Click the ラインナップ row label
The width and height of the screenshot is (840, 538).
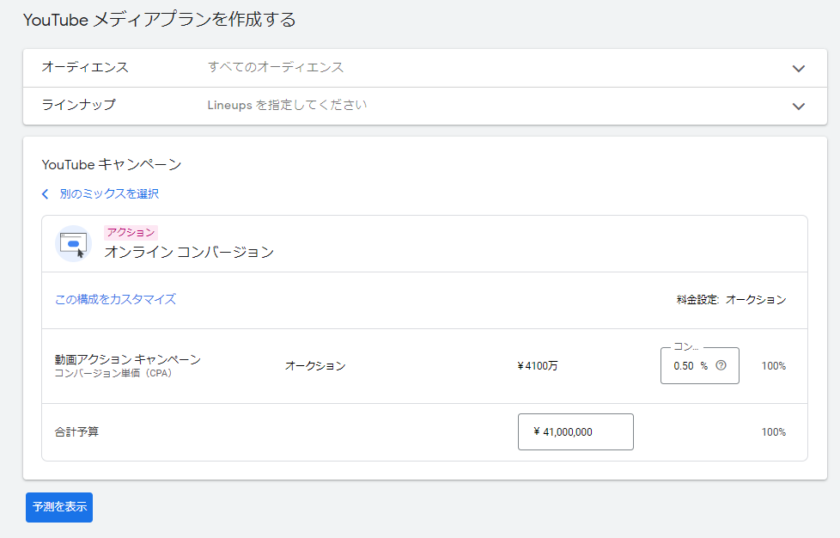(78, 105)
